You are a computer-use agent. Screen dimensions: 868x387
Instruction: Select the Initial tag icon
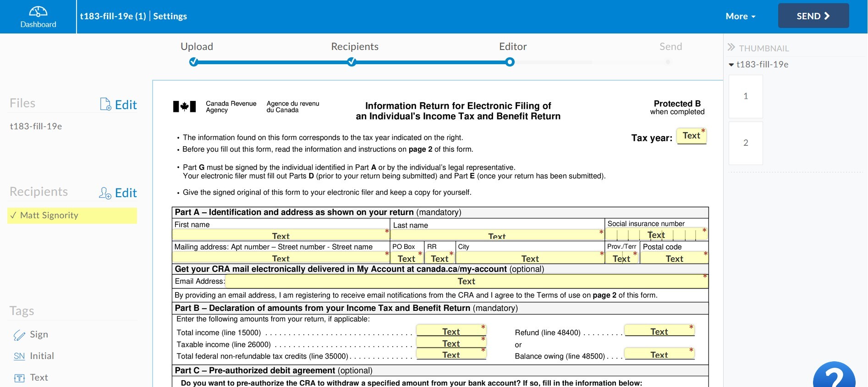(19, 356)
